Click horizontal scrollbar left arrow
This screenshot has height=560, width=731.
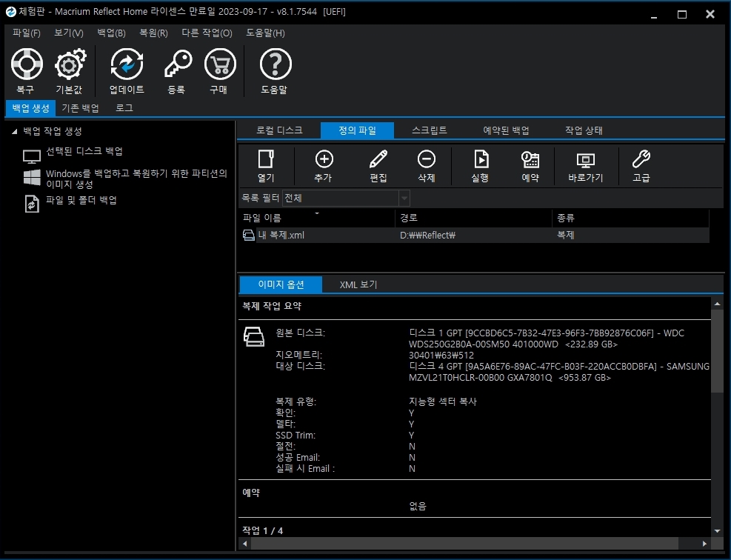[x=245, y=544]
